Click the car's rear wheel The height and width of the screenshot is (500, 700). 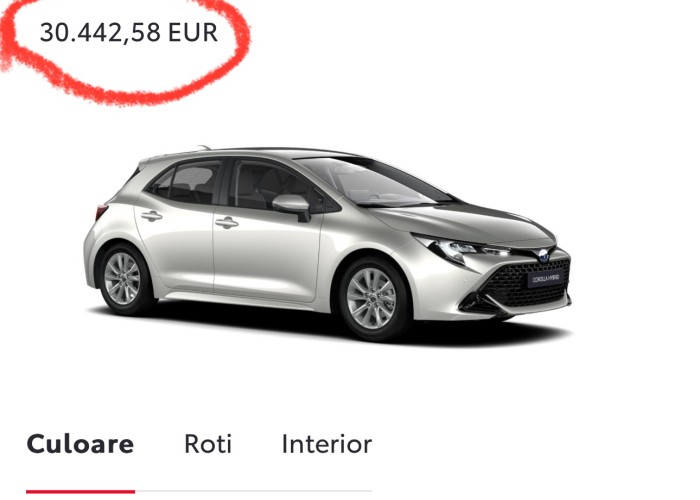pos(122,279)
